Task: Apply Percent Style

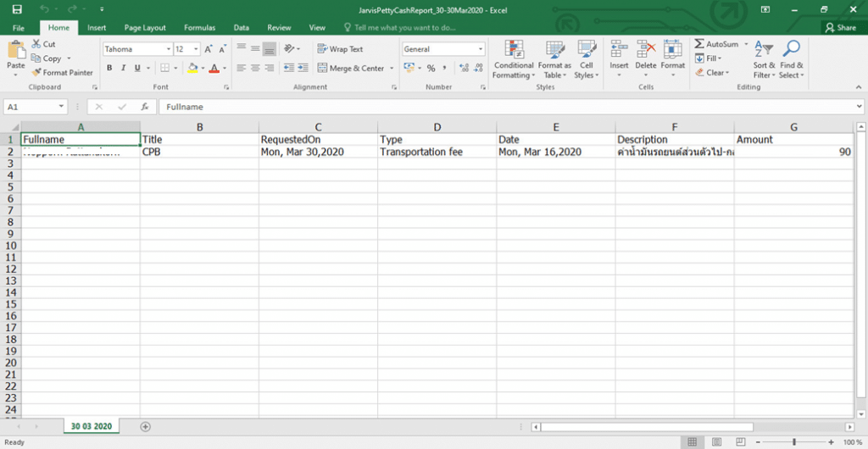Action: pyautogui.click(x=431, y=69)
